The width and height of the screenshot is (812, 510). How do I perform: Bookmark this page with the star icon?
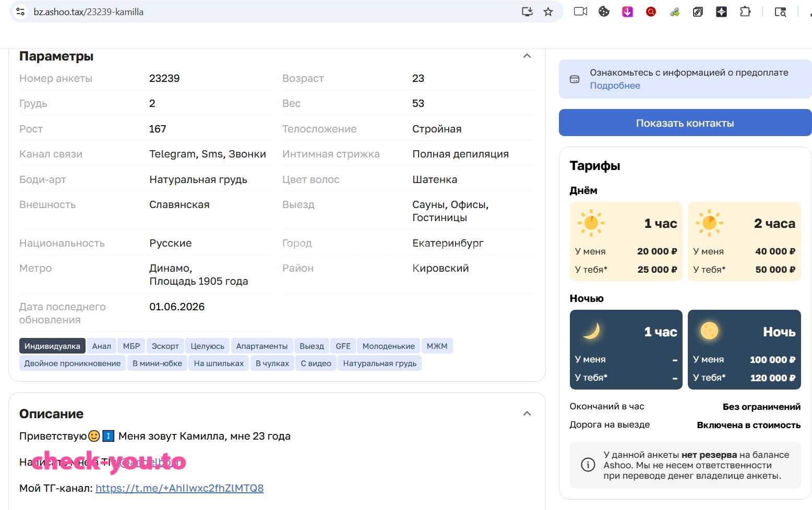coord(548,11)
